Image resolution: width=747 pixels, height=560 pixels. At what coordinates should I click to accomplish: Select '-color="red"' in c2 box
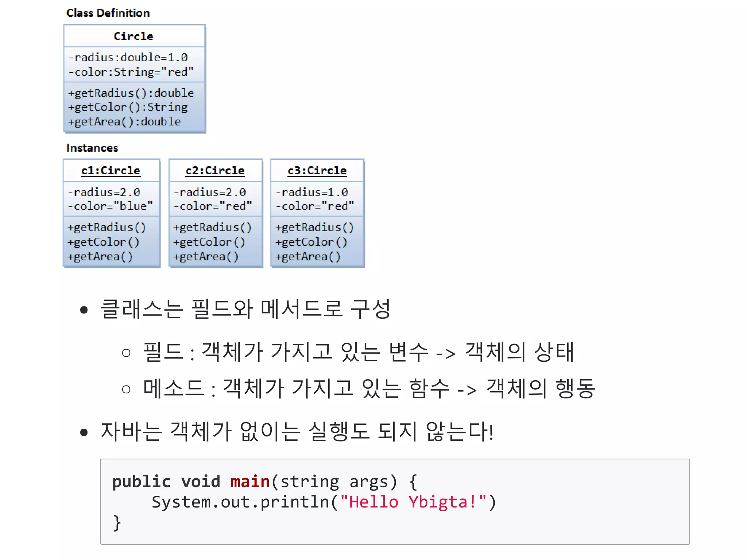coord(213,206)
